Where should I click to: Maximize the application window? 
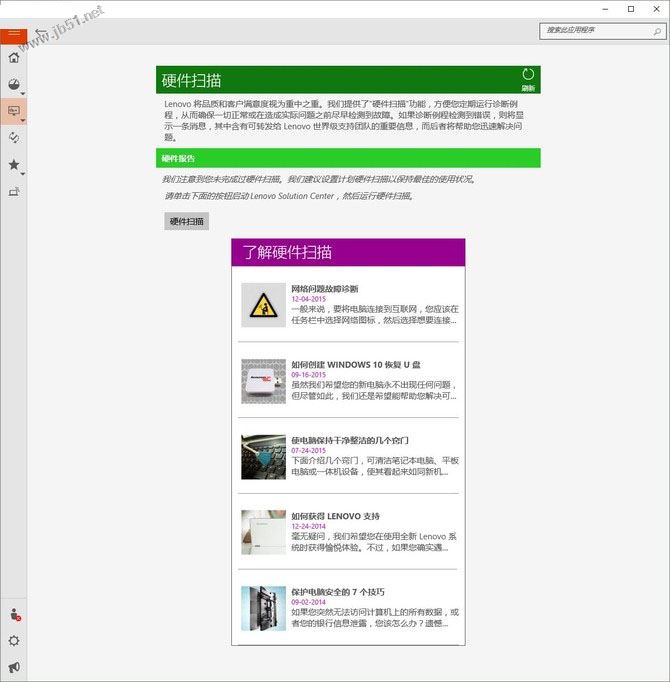pyautogui.click(x=631, y=9)
